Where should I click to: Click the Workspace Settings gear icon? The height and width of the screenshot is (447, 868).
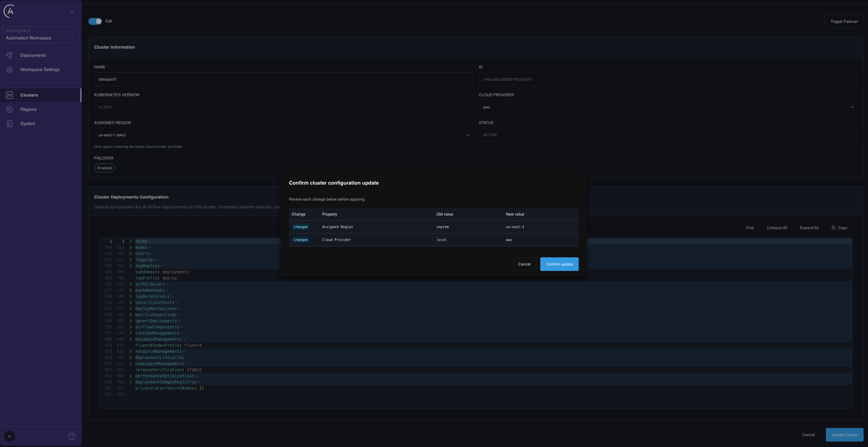click(10, 70)
